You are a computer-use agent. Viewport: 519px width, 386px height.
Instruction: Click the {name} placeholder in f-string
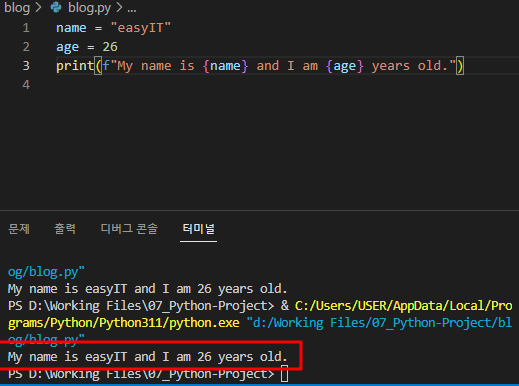pos(226,66)
